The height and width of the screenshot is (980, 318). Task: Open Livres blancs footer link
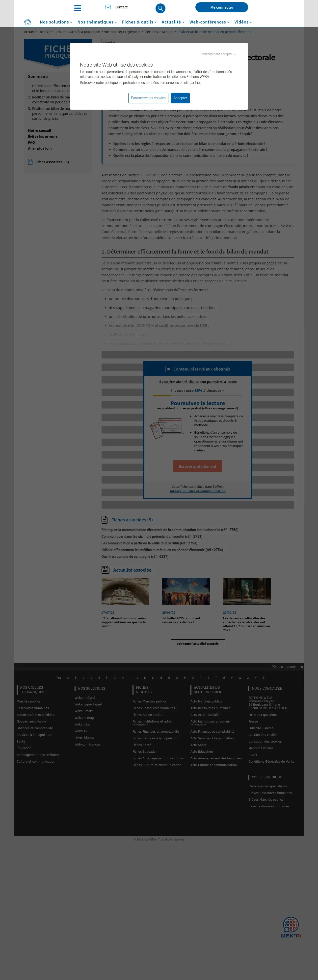coord(84,738)
